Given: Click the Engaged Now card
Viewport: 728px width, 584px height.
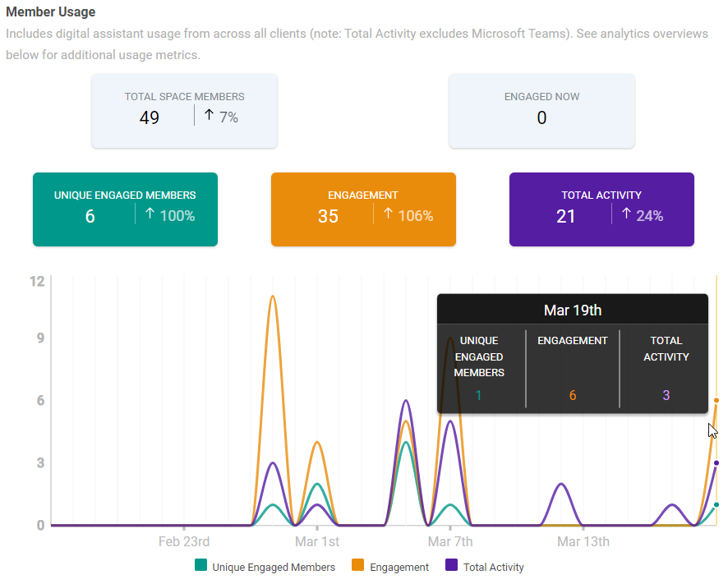Looking at the screenshot, I should [541, 111].
